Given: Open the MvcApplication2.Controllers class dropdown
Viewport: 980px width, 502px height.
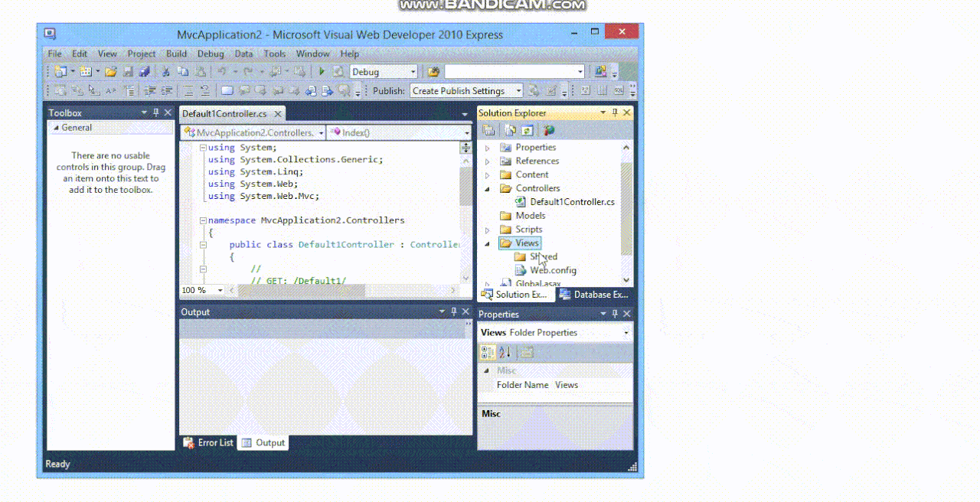Looking at the screenshot, I should (x=321, y=132).
